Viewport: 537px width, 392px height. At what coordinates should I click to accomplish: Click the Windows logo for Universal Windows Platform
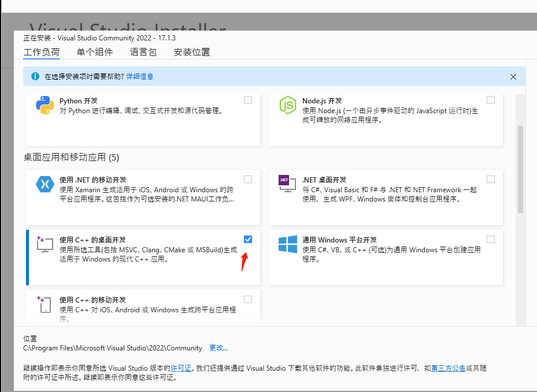[x=288, y=244]
